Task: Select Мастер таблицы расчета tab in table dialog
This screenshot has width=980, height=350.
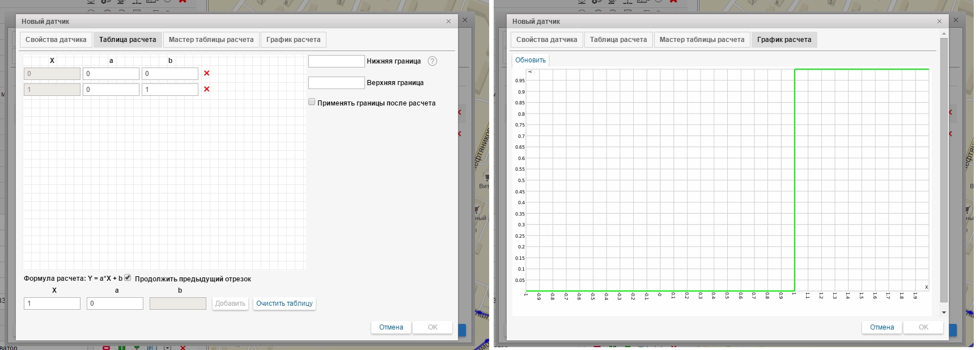Action: [x=211, y=40]
